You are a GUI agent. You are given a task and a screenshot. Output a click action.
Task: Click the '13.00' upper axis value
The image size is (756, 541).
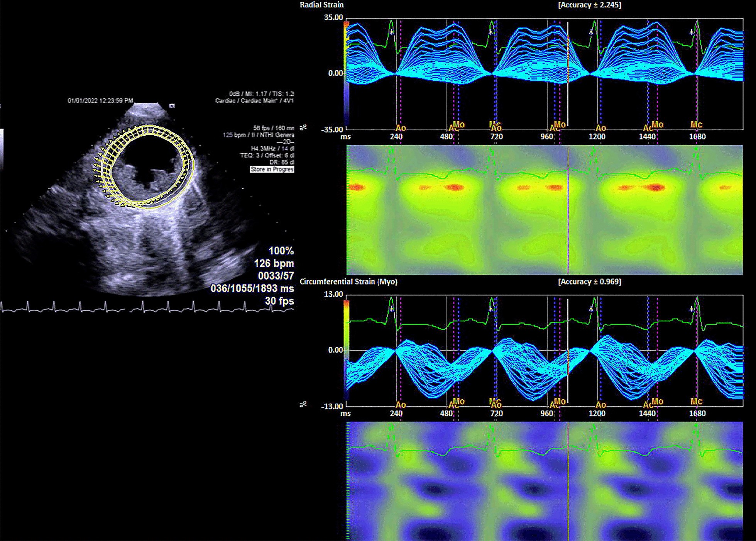tap(333, 294)
